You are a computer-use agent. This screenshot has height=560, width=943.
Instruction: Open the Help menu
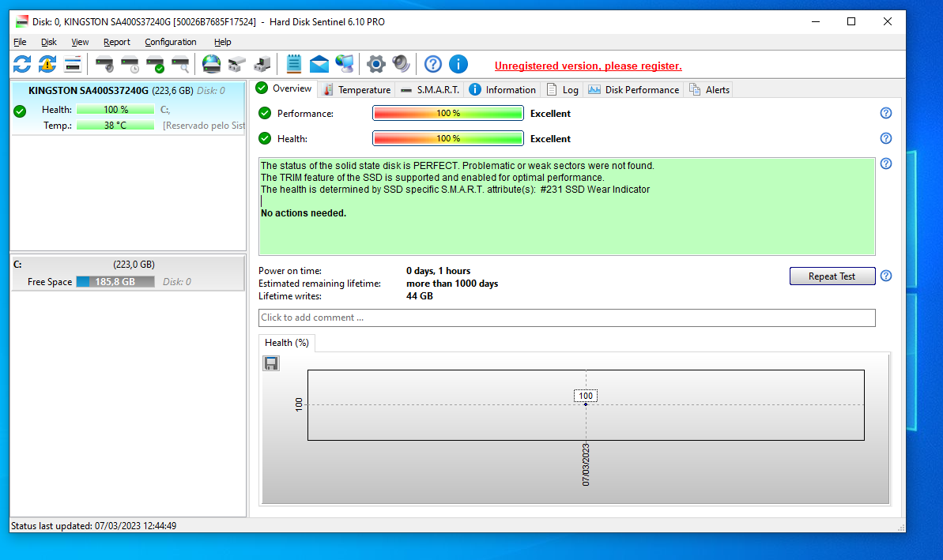click(x=223, y=42)
